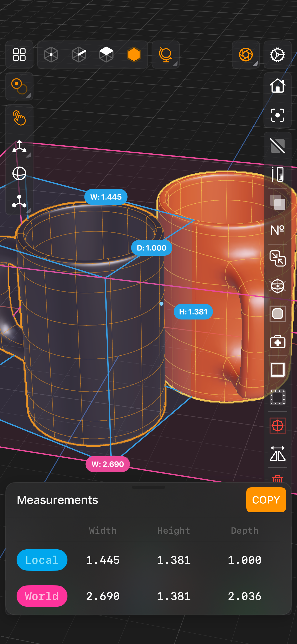
Task: Switch to edge selection mode
Action: tap(79, 55)
